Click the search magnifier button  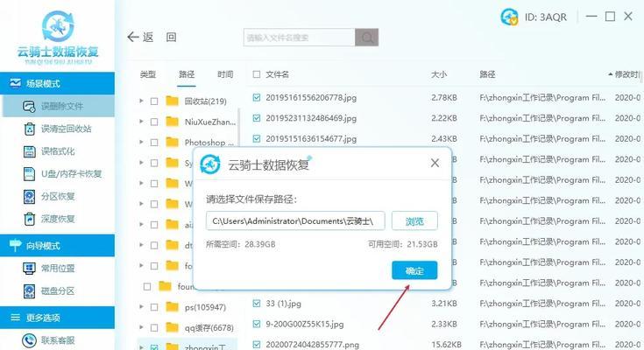pos(367,38)
